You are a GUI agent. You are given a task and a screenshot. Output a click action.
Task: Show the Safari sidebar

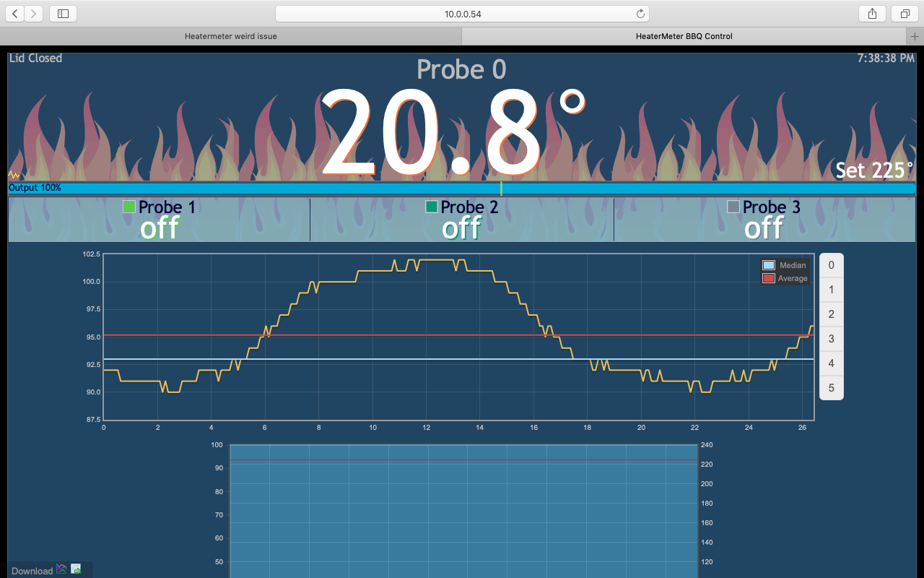[63, 14]
